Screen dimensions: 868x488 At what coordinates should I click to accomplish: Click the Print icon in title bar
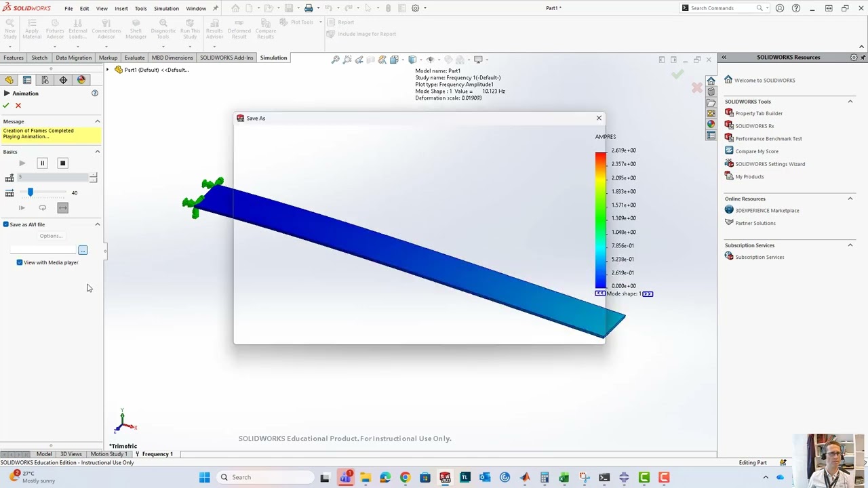click(309, 8)
